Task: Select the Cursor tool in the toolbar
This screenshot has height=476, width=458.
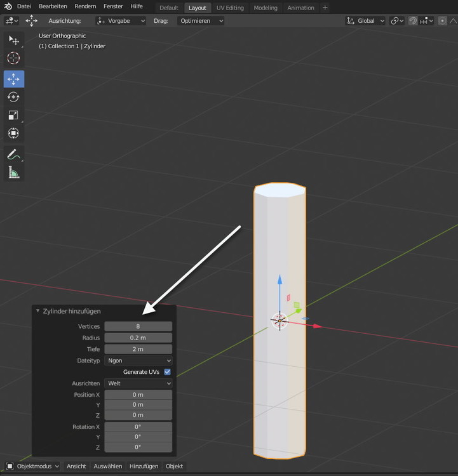Action: [13, 58]
